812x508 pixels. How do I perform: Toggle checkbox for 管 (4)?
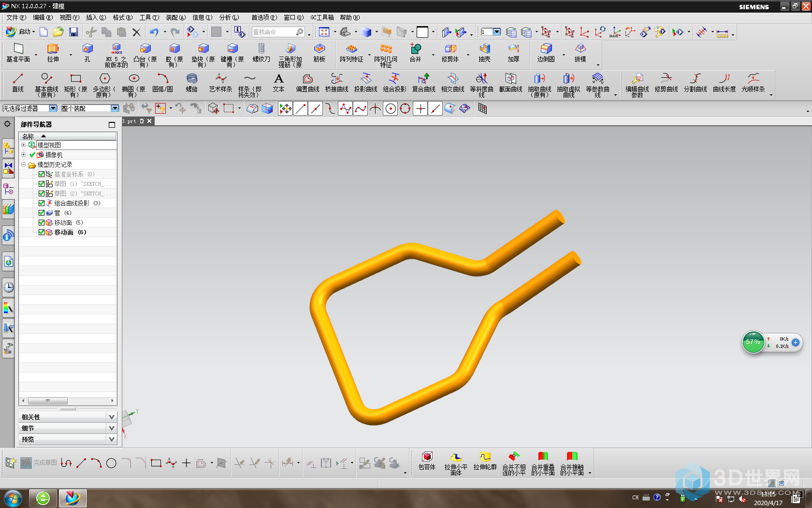(42, 213)
